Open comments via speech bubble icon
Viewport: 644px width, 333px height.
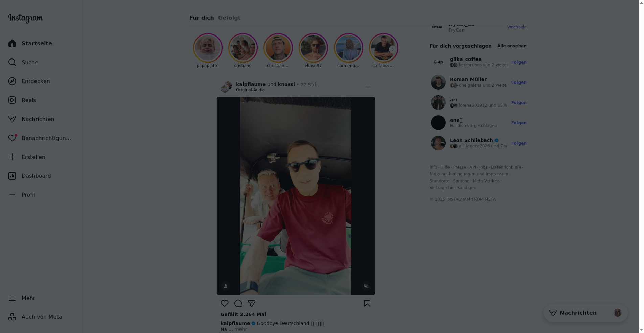click(x=238, y=303)
